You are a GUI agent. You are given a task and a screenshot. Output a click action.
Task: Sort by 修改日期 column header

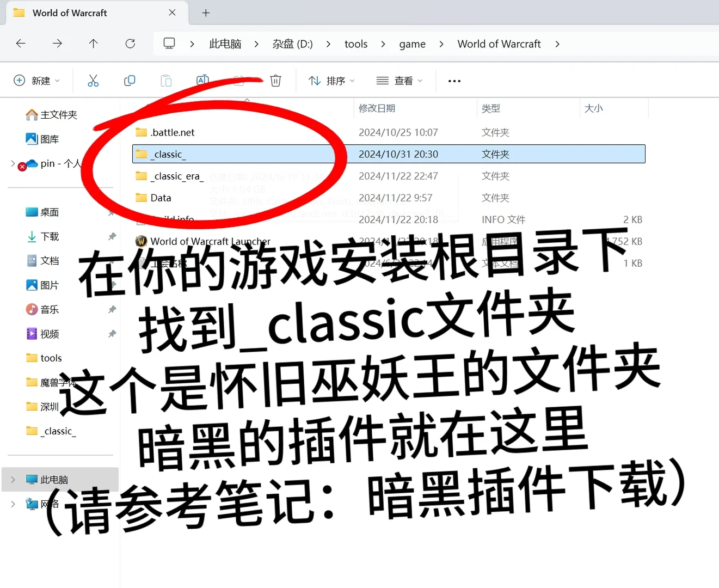coord(377,108)
